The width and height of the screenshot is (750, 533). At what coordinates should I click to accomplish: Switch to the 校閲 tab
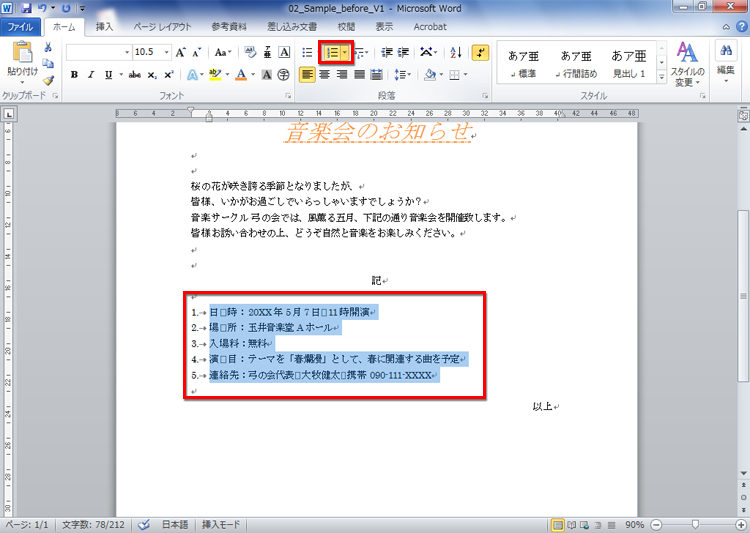point(346,27)
